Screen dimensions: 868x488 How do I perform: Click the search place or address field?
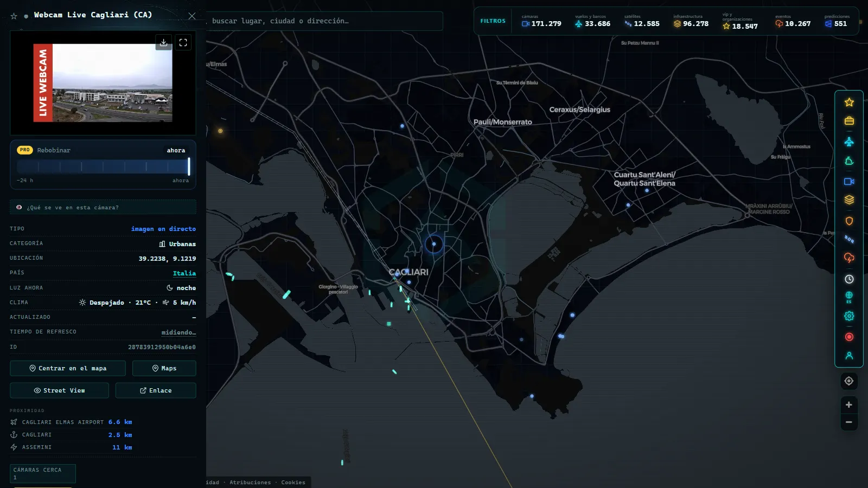point(324,21)
